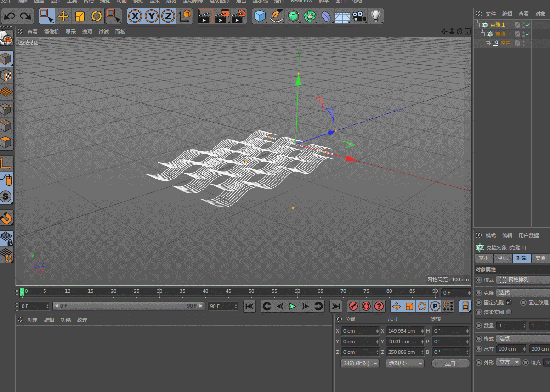Select the Move tool in top toolbar
Screen dimensions: 550x392
[x=63, y=17]
